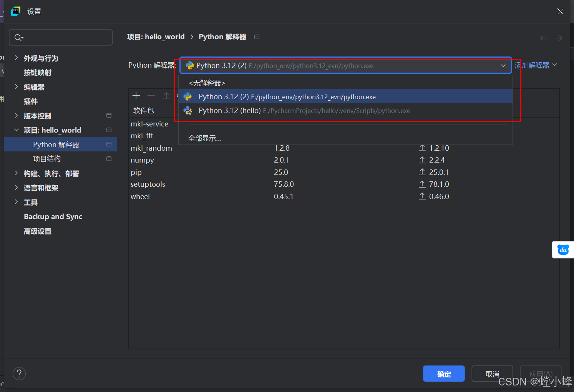The height and width of the screenshot is (392, 574).
Task: Open Backup and Sync settings page
Action: 53,217
